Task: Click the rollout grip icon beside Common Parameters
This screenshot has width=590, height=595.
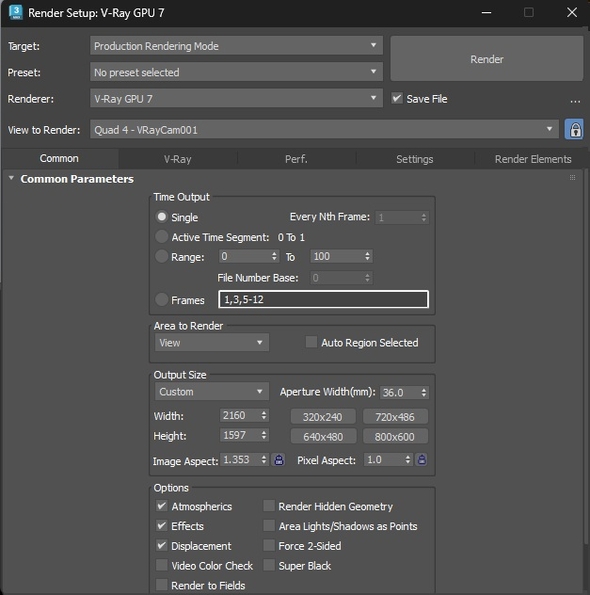Action: coord(573,178)
